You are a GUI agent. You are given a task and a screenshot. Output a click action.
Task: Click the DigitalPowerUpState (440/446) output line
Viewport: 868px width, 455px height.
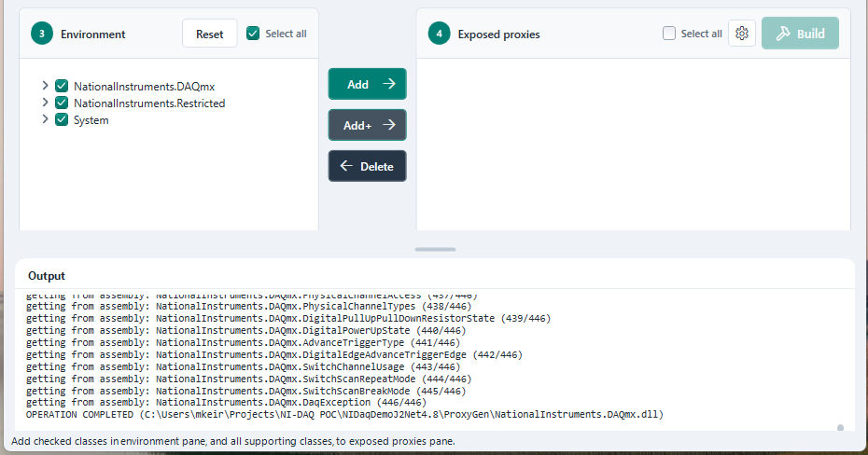tap(245, 330)
